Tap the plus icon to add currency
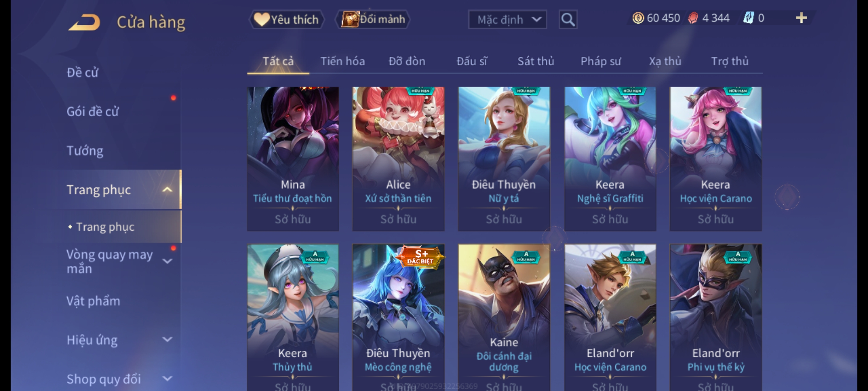Viewport: 868px width, 391px height. click(801, 18)
